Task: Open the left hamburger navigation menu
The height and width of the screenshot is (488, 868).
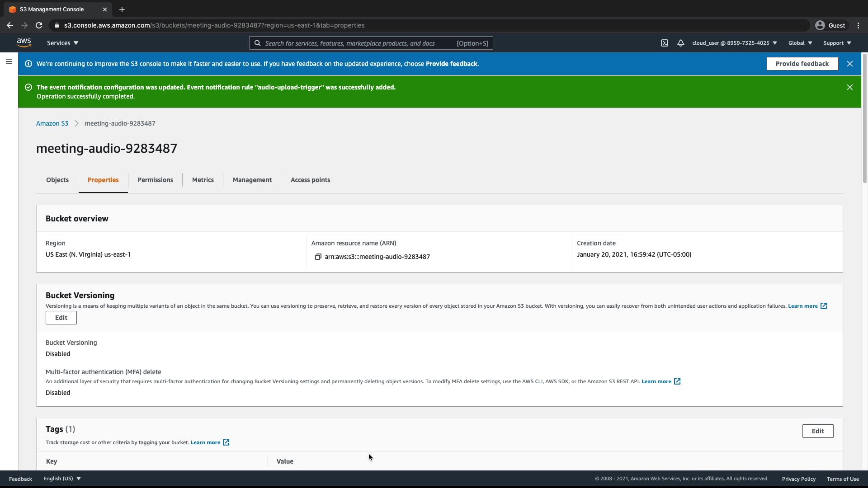Action: [x=9, y=61]
